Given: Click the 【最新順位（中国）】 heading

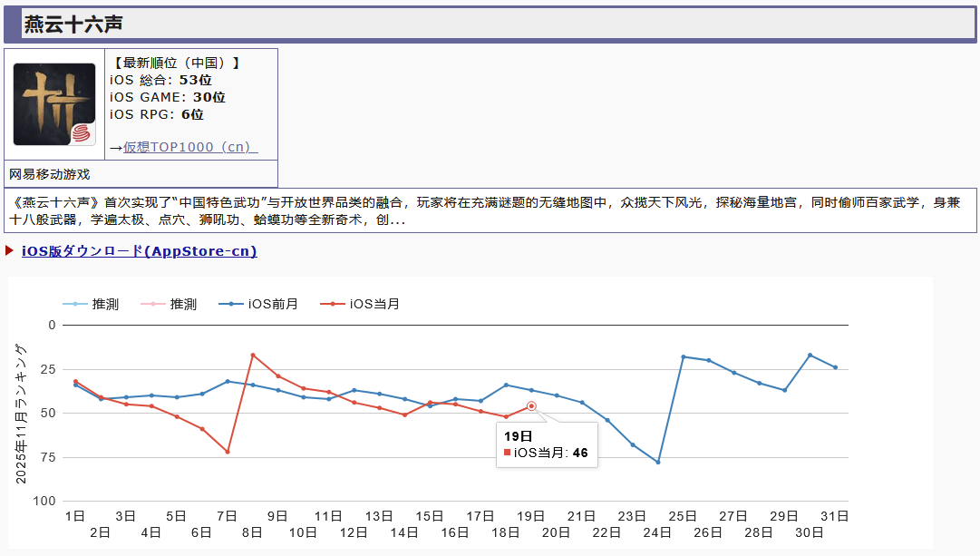Looking at the screenshot, I should [175, 63].
